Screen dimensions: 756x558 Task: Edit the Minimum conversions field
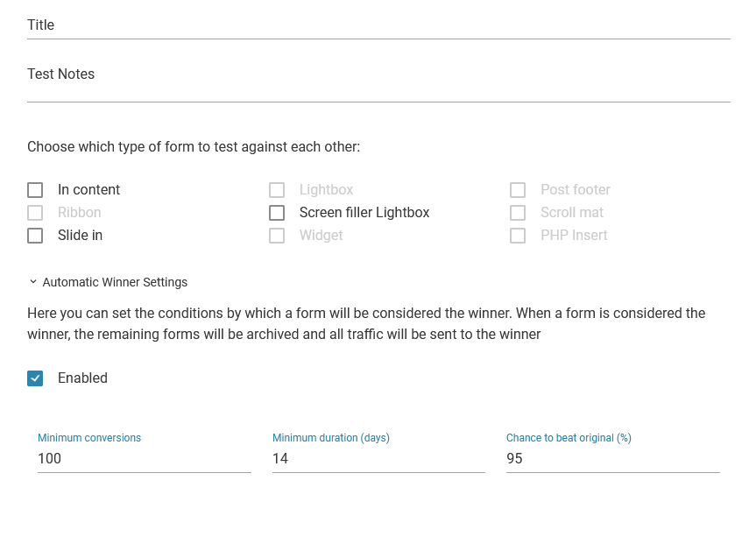tap(144, 459)
